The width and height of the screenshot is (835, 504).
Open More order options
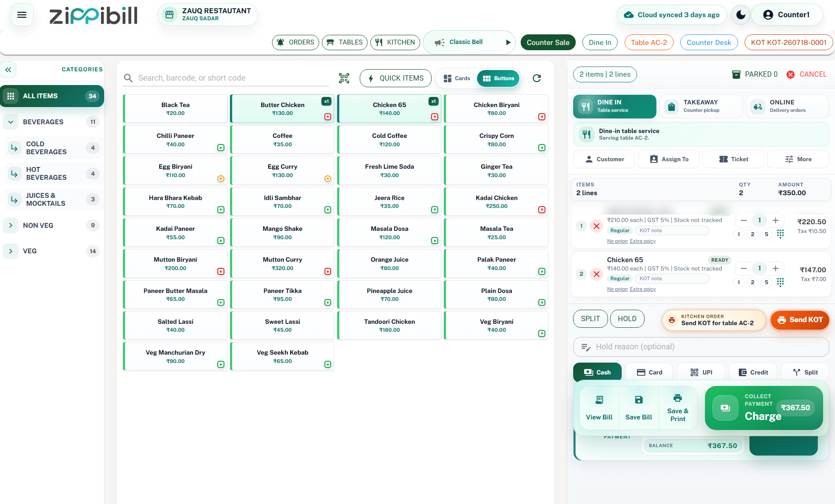[798, 159]
